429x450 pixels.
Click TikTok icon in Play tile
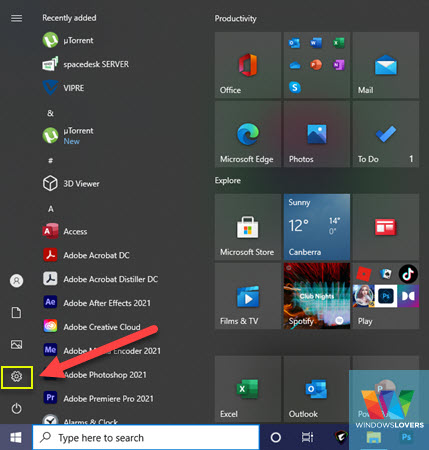click(408, 274)
